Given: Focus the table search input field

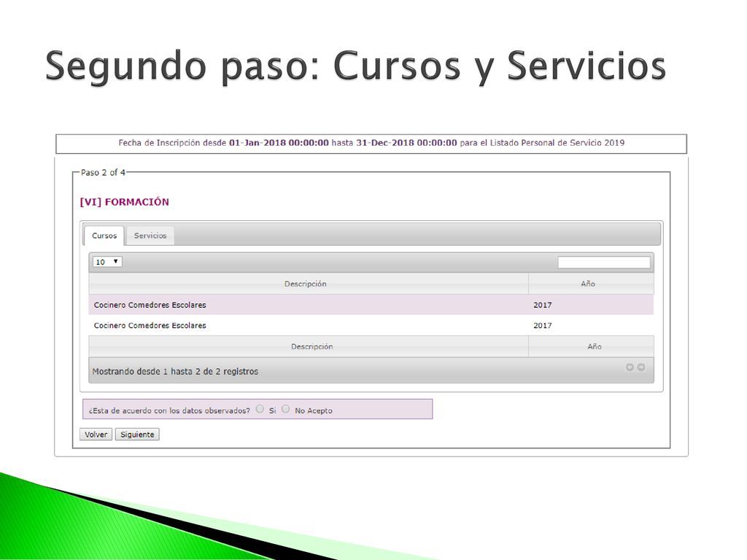Looking at the screenshot, I should (604, 262).
